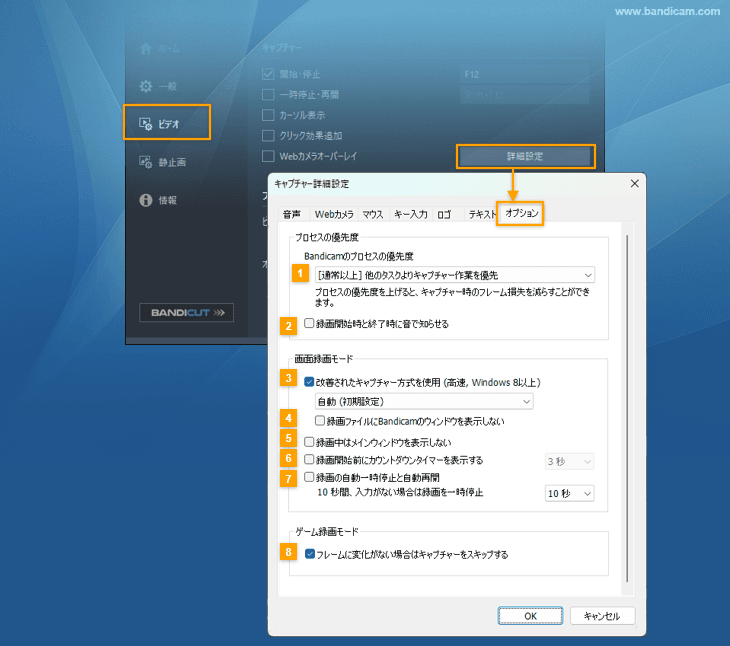Enable 録画の自動一時停止と自動再開 checkbox
Screen dimensions: 730x646
[309, 477]
